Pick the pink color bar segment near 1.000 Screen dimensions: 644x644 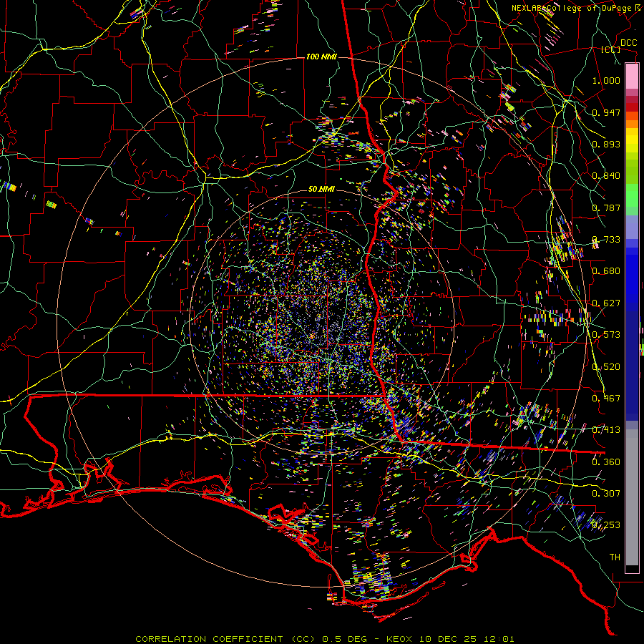coord(632,77)
